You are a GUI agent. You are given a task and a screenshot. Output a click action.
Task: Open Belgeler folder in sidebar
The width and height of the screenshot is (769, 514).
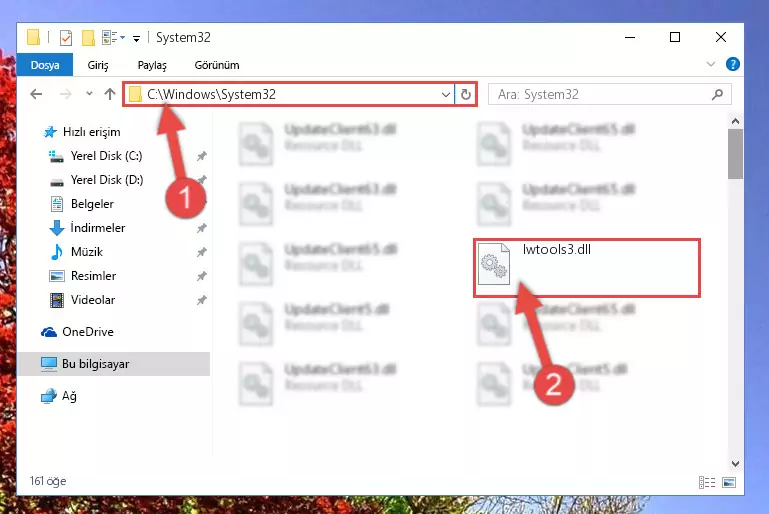[92, 204]
